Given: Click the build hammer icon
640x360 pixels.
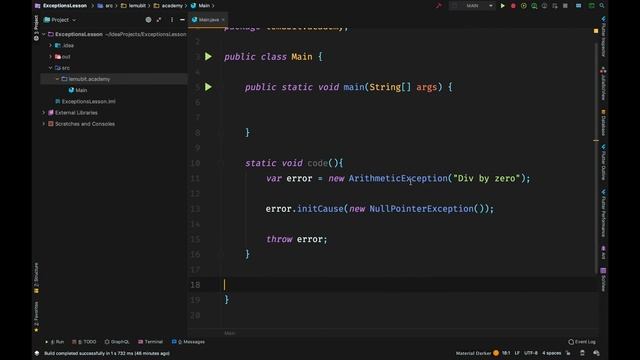Looking at the screenshot, I should coord(439,6).
